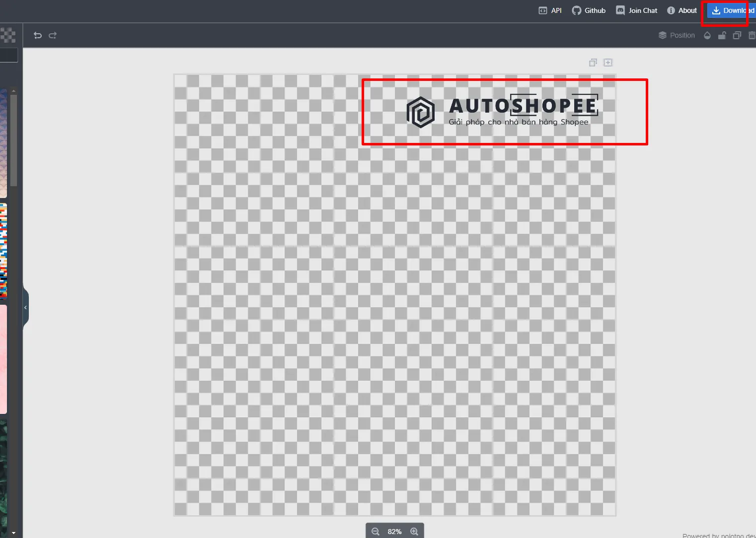This screenshot has height=538, width=756.
Task: Click the side panel scroll down arrow
Action: [13, 533]
